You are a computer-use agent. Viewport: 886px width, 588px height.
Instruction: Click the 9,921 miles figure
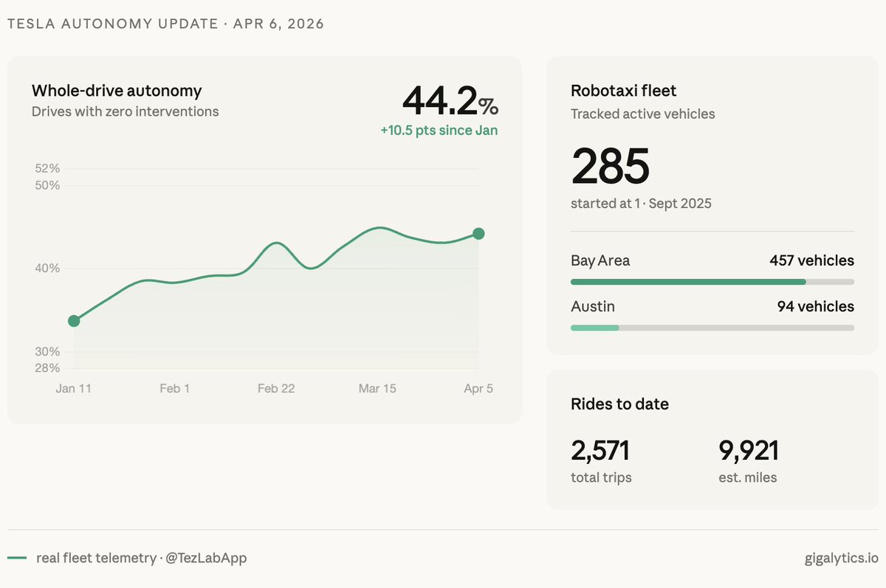[749, 450]
